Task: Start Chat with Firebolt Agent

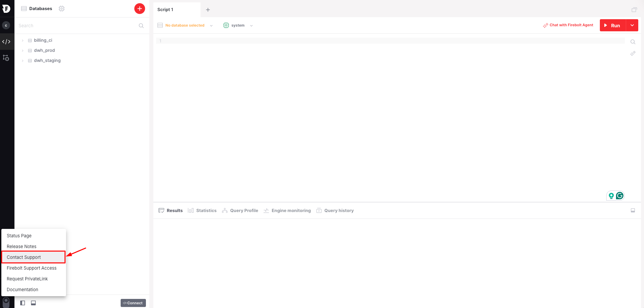Action: [x=571, y=25]
